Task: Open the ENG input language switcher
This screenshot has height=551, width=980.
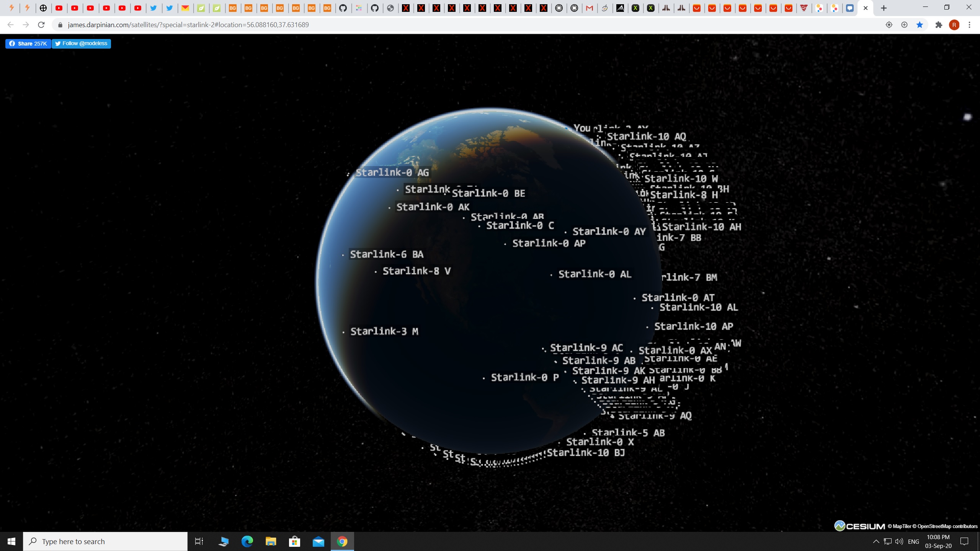Action: click(x=913, y=541)
